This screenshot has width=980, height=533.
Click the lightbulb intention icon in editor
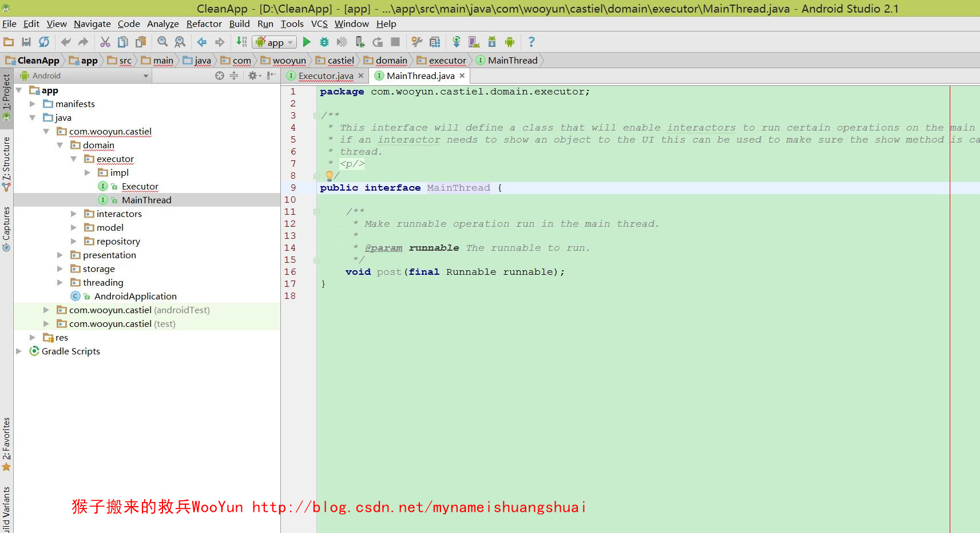(330, 176)
